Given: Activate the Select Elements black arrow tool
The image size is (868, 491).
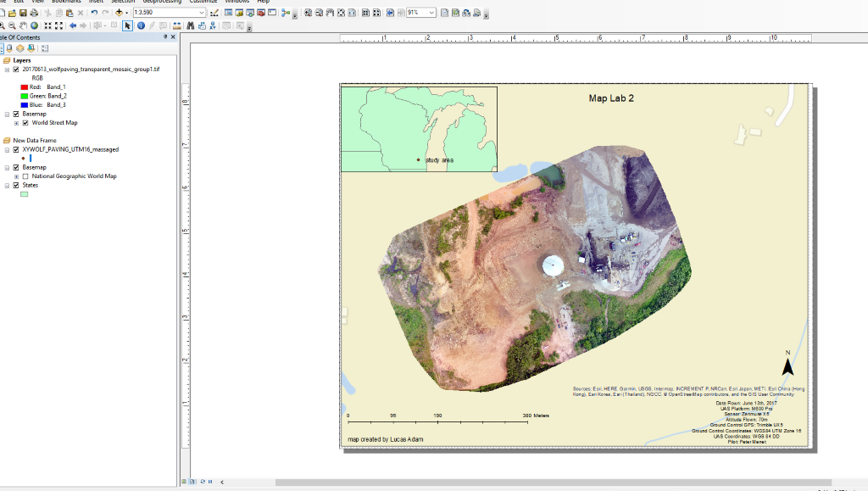Looking at the screenshot, I should (x=127, y=26).
